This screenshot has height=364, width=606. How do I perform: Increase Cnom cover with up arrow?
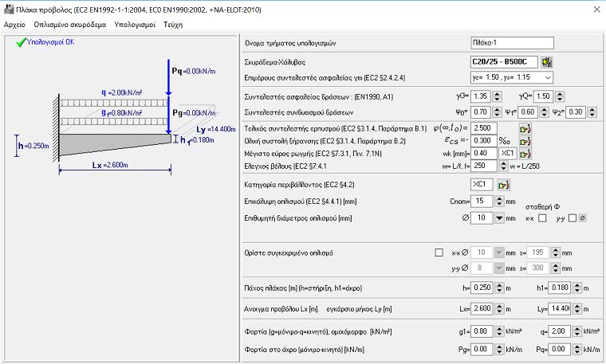click(499, 198)
